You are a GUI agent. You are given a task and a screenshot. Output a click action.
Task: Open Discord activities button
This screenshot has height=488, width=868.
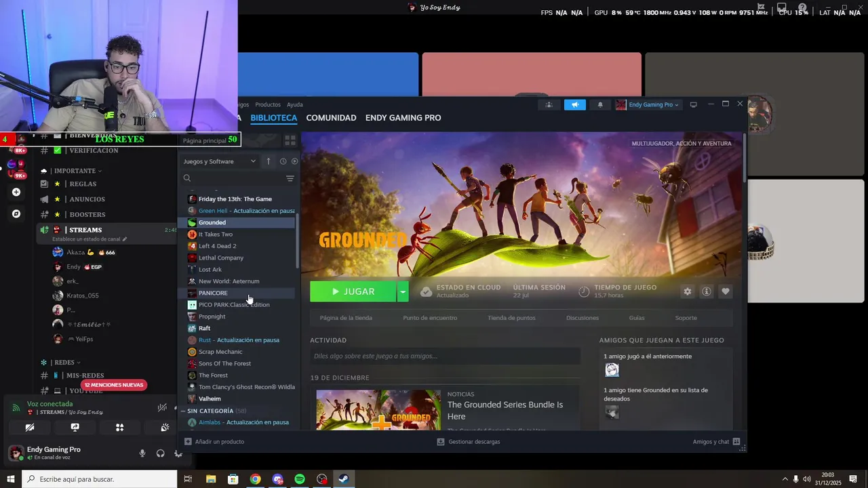pyautogui.click(x=119, y=428)
